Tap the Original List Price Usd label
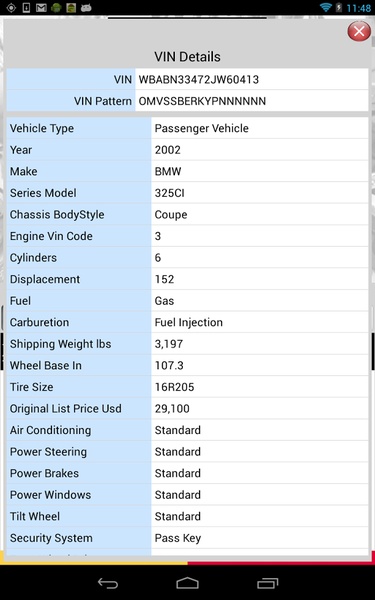Viewport: 375px width, 600px height. point(66,409)
